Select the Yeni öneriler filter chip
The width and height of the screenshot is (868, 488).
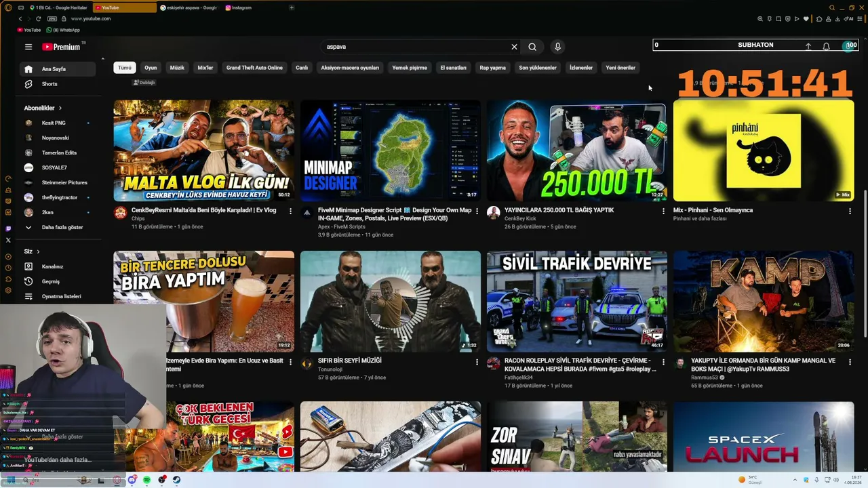point(620,68)
